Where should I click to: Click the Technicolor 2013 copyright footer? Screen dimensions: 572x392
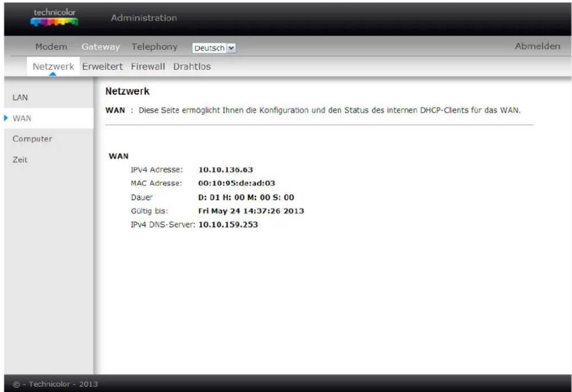coord(55,384)
